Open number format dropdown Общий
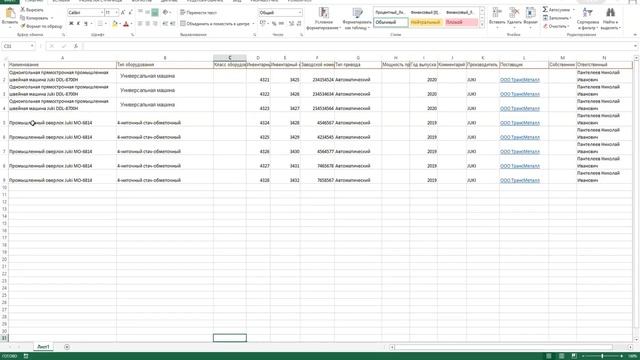Screen dimensions: 640x360 300,13
